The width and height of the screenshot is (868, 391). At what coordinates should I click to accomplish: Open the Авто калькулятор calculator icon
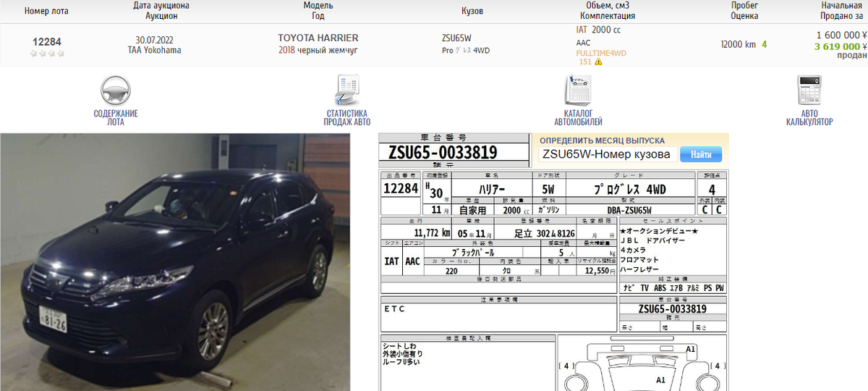[x=809, y=91]
